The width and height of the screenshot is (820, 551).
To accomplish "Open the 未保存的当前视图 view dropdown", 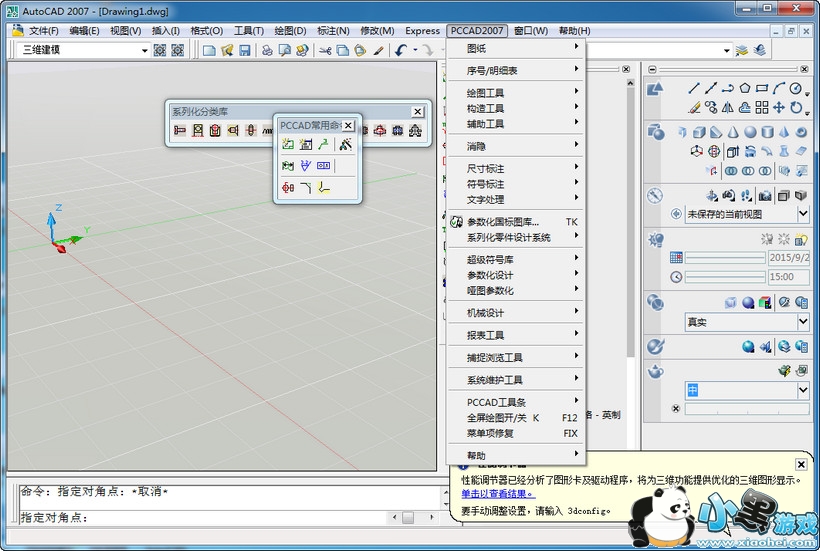I will click(803, 214).
